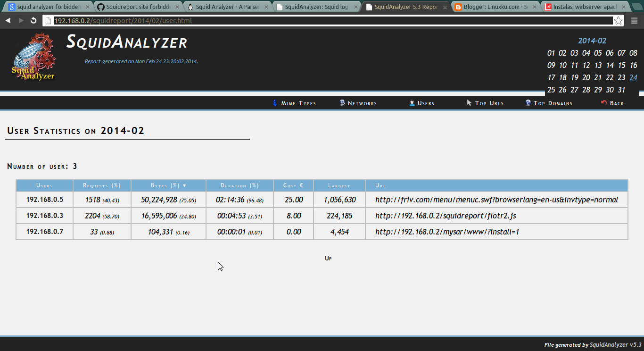644x351 pixels.
Task: Click the browser back arrow
Action: click(x=8, y=21)
